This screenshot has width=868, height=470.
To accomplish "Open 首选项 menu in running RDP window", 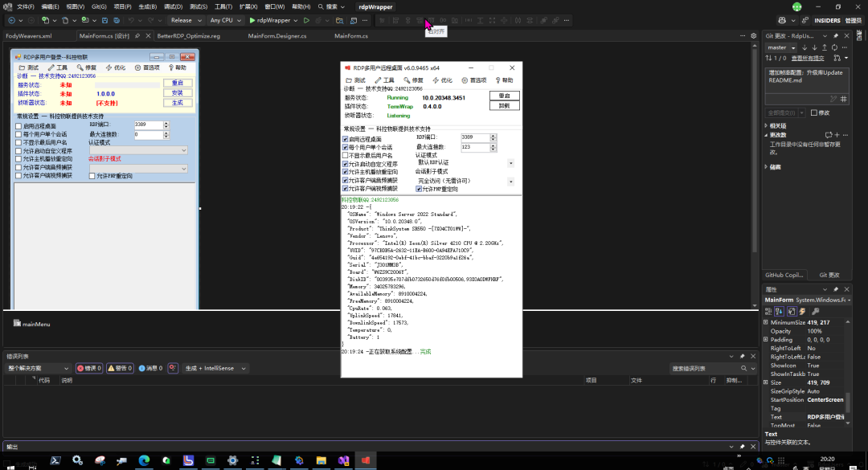I will (473, 80).
